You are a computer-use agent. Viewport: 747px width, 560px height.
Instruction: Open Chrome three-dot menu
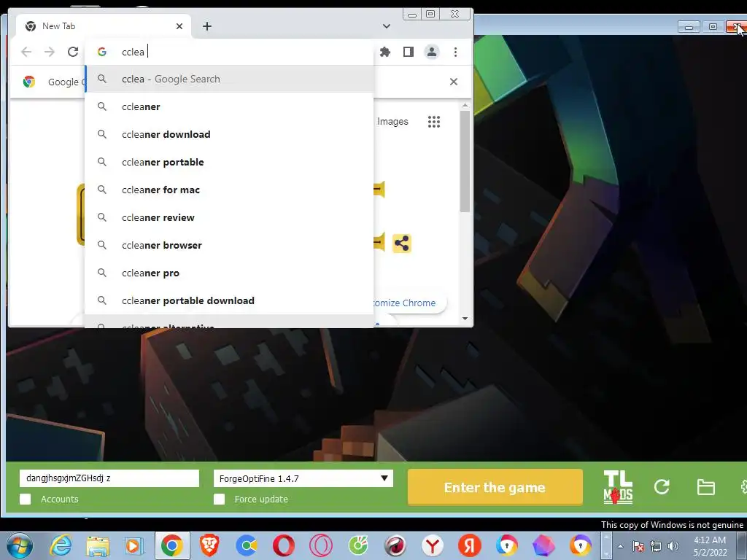pyautogui.click(x=455, y=52)
